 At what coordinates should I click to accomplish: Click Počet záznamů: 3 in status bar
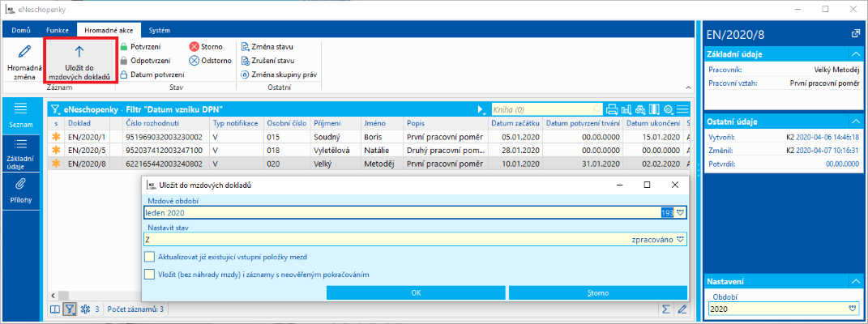135,309
